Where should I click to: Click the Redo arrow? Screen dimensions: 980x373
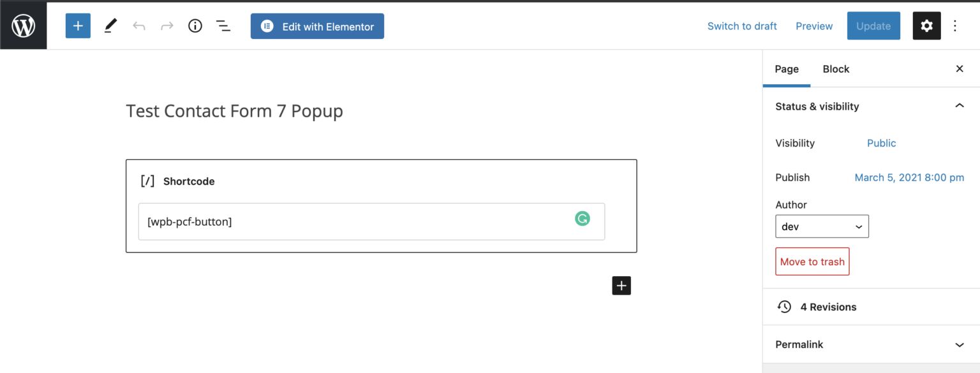(167, 26)
